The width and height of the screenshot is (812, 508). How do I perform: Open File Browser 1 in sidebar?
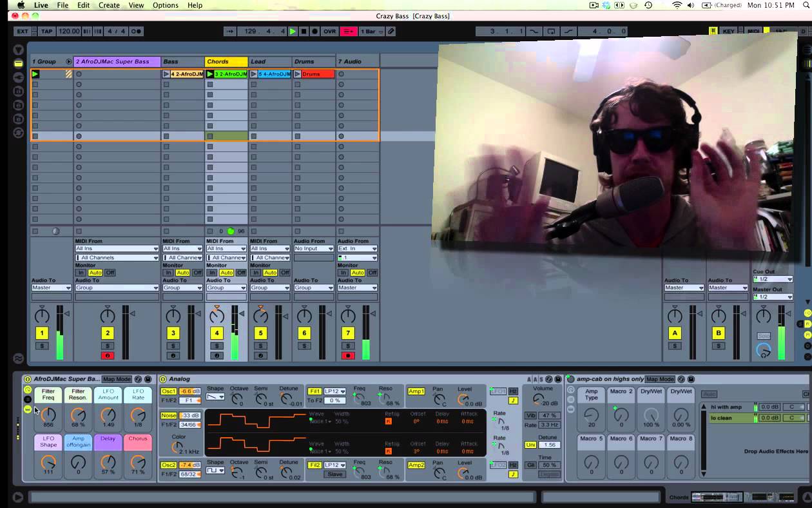coord(19,91)
